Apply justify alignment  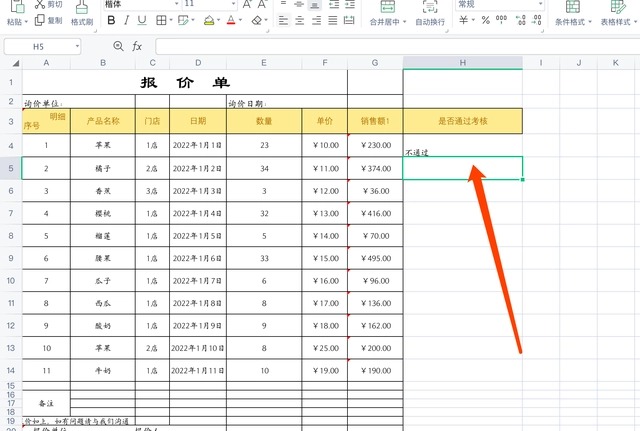[333, 20]
